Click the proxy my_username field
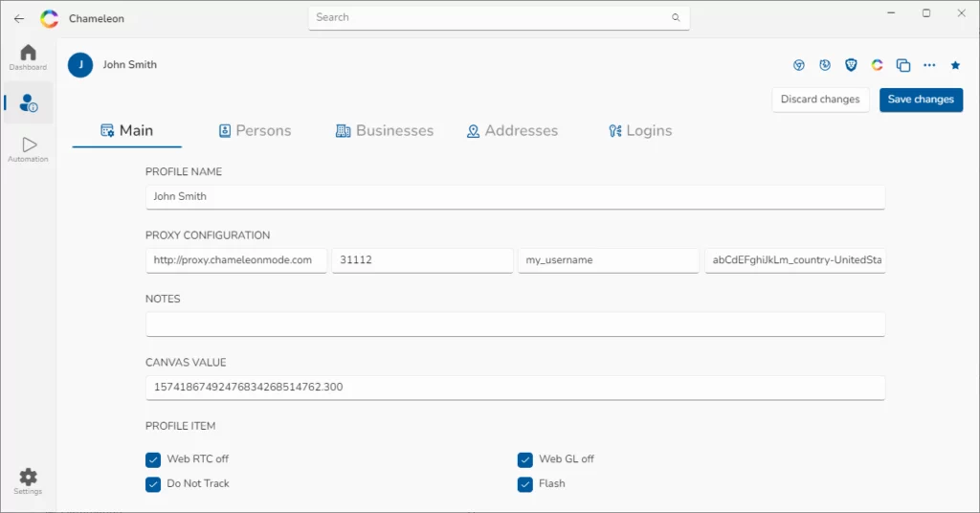 pos(608,260)
